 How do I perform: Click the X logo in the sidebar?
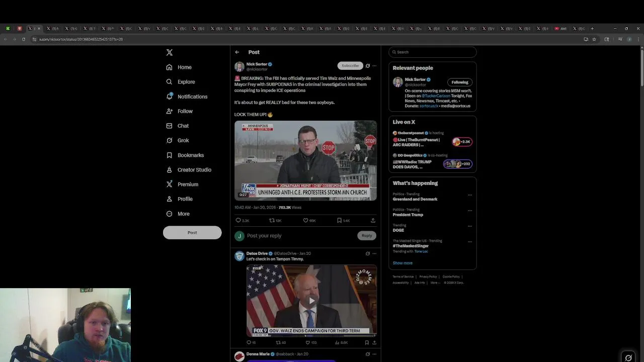pyautogui.click(x=170, y=52)
